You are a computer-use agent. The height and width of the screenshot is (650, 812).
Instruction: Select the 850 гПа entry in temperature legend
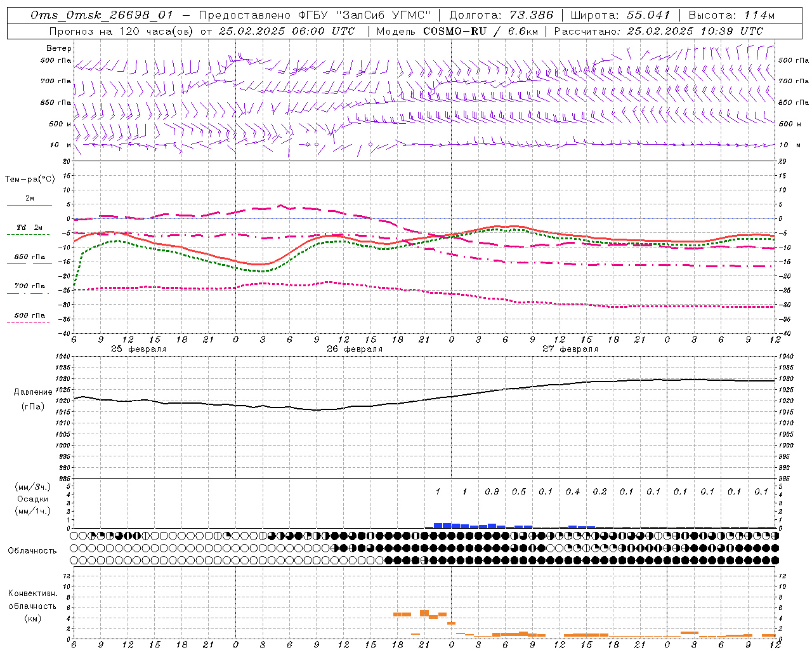[x=30, y=257]
